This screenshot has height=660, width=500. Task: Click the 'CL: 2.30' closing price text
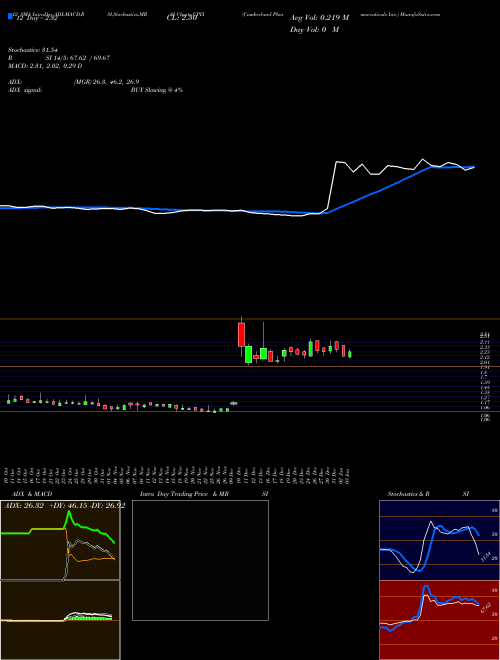(x=180, y=18)
